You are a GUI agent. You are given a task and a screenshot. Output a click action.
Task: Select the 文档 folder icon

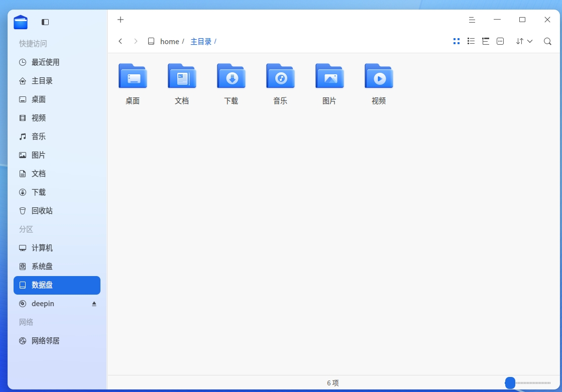(x=182, y=76)
